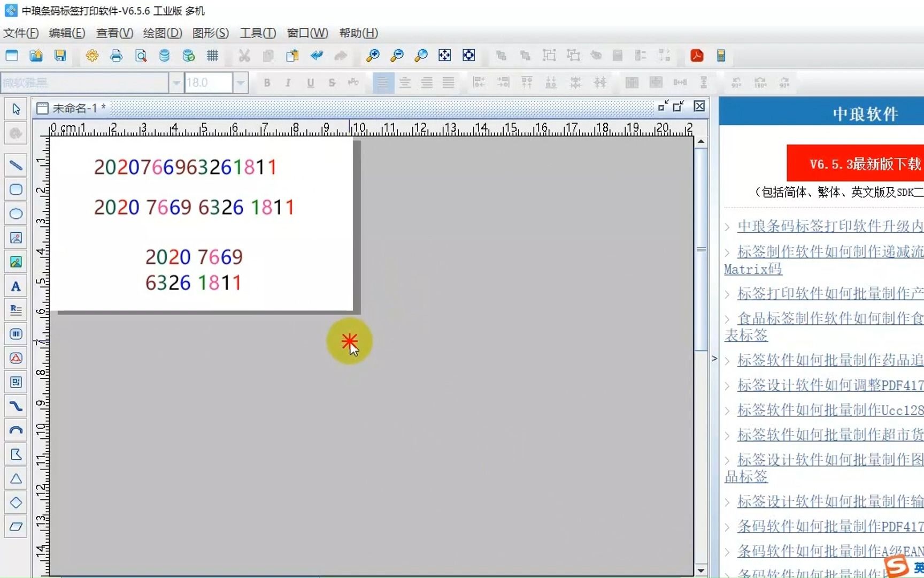Toggle right text alignment
924x578 pixels.
(427, 82)
